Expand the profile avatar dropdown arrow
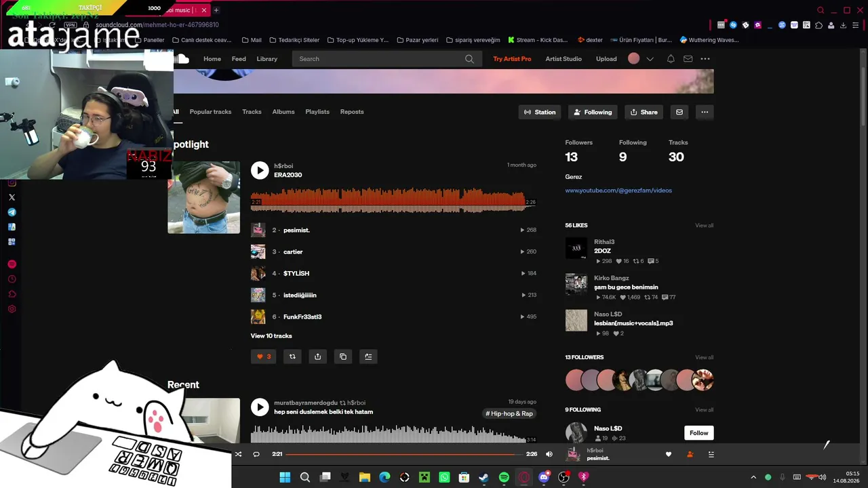Screen dimensions: 868x488 pyautogui.click(x=650, y=59)
